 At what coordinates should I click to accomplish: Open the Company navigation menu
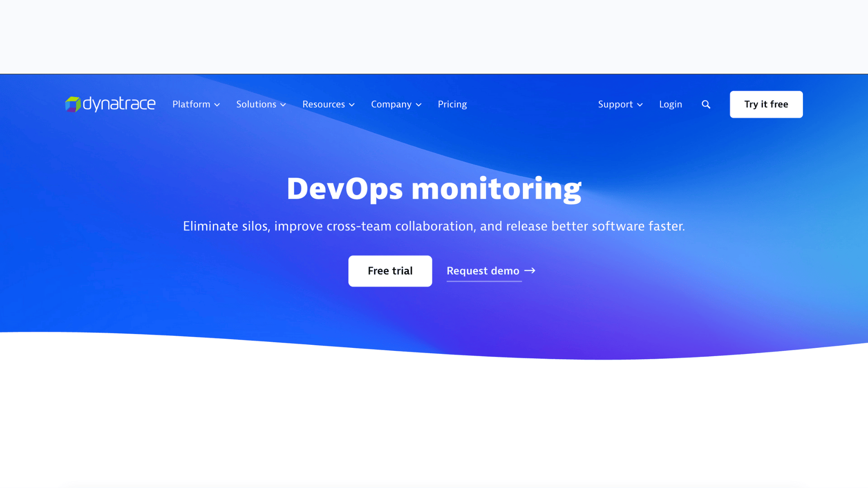coord(391,104)
